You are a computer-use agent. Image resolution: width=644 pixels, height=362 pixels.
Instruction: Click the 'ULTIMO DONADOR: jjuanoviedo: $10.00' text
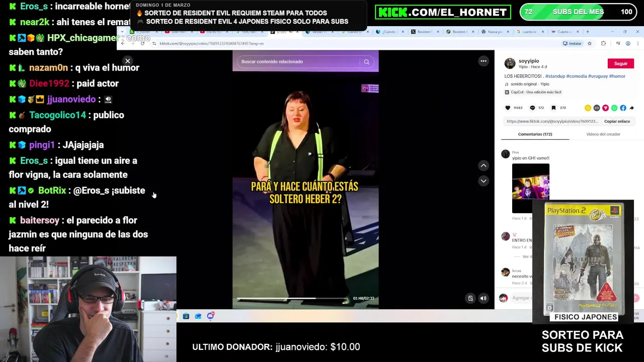(x=276, y=347)
